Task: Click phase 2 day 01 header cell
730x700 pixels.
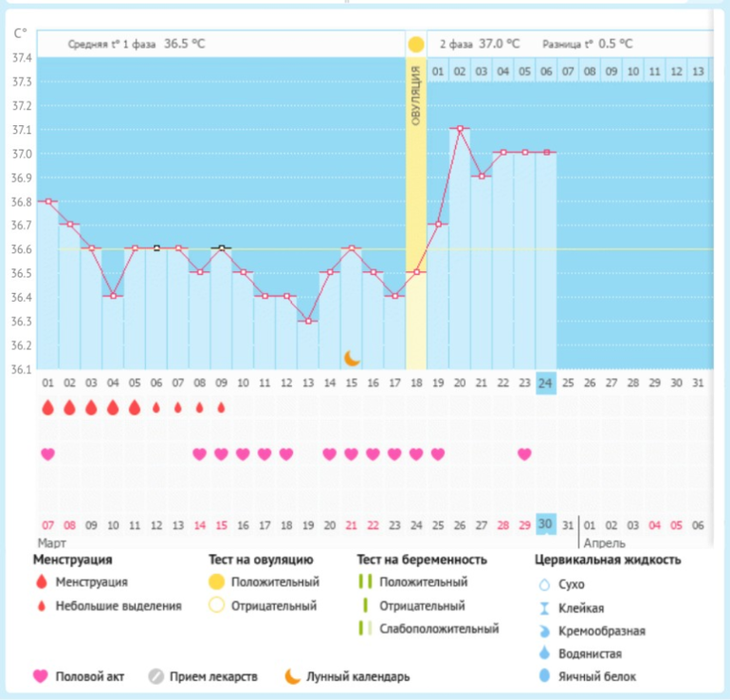Action: click(x=437, y=71)
